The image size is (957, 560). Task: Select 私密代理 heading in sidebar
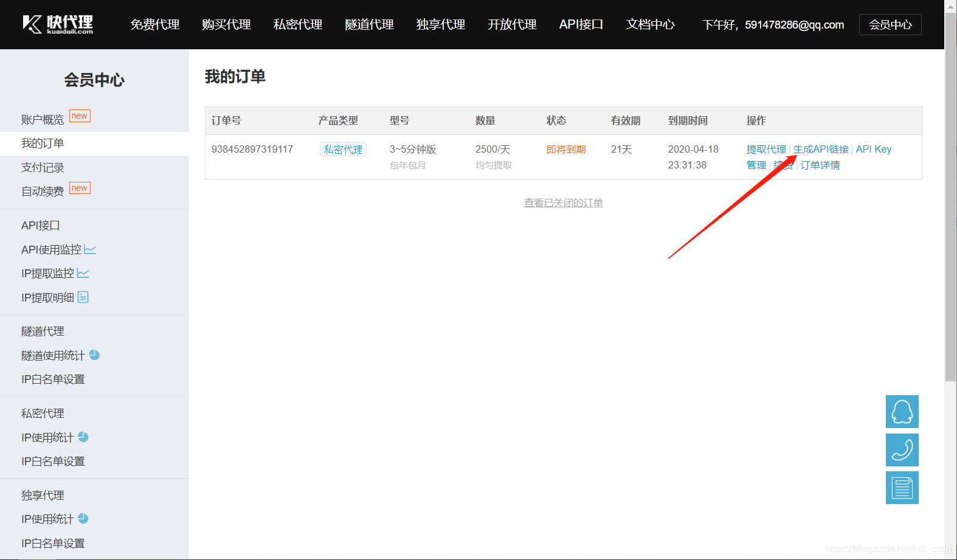click(x=43, y=413)
